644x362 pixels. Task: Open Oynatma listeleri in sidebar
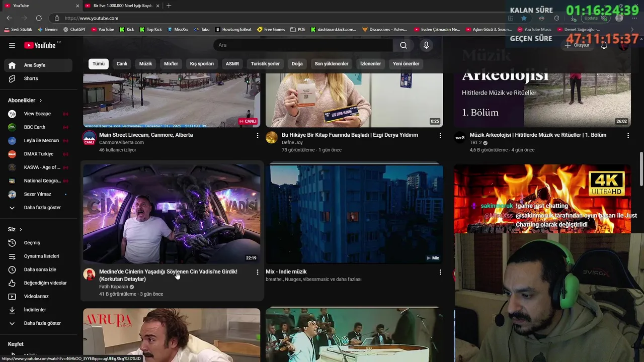pos(38,256)
